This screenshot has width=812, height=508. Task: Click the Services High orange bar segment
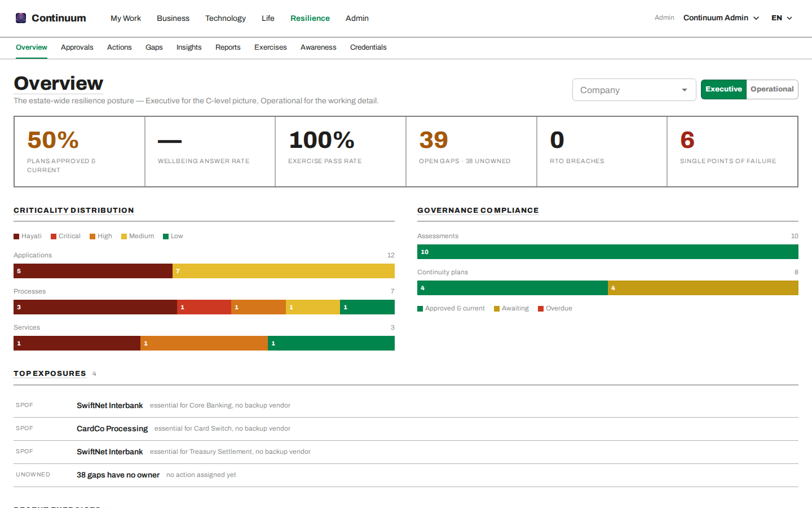tap(204, 343)
